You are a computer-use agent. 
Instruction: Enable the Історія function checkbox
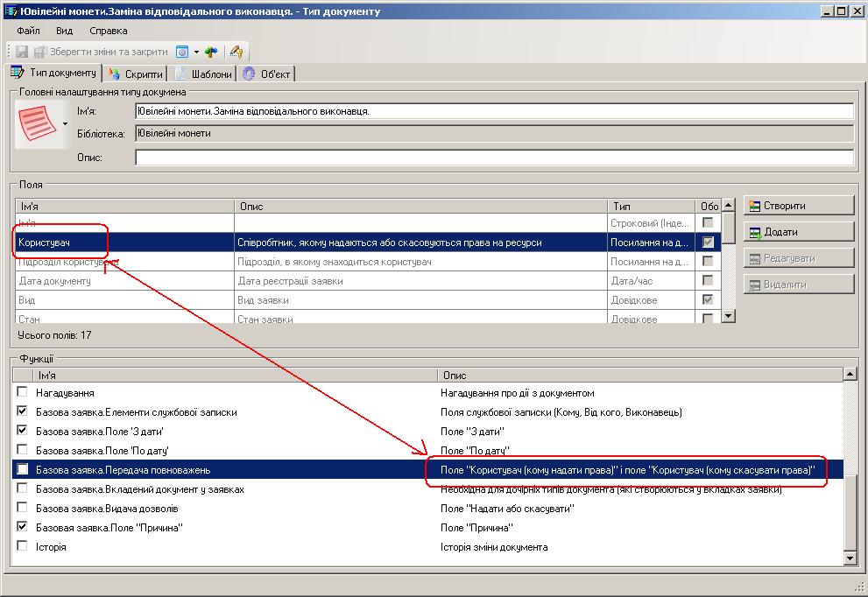coord(23,547)
